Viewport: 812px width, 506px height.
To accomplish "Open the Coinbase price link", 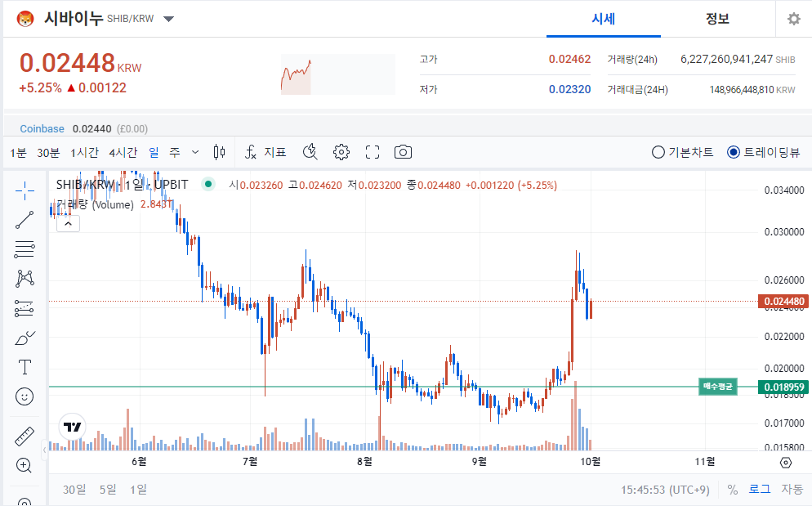I will [x=42, y=128].
